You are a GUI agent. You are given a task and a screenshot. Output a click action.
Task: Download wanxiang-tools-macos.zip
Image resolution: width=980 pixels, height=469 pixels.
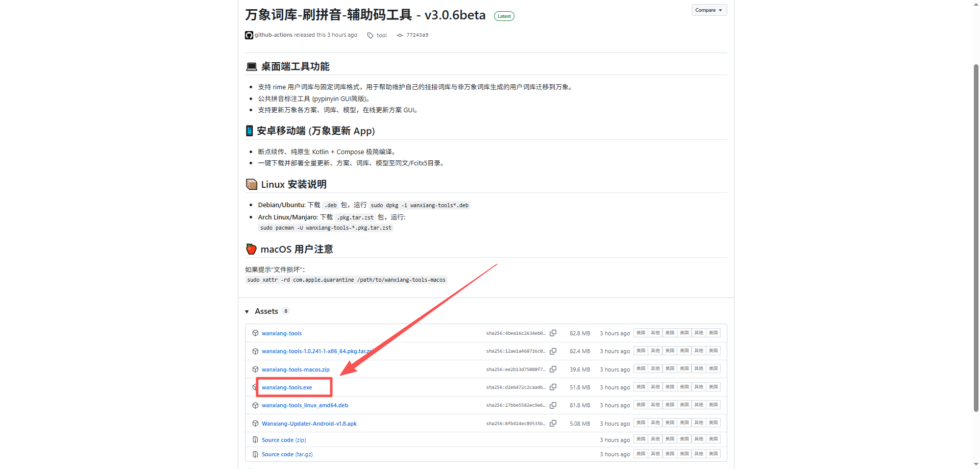(296, 369)
